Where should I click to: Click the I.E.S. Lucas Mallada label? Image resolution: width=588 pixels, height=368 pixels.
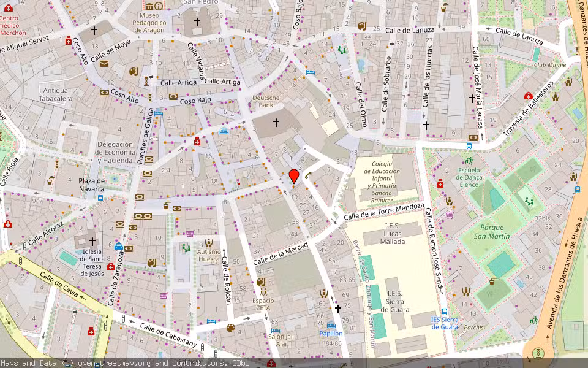point(392,234)
